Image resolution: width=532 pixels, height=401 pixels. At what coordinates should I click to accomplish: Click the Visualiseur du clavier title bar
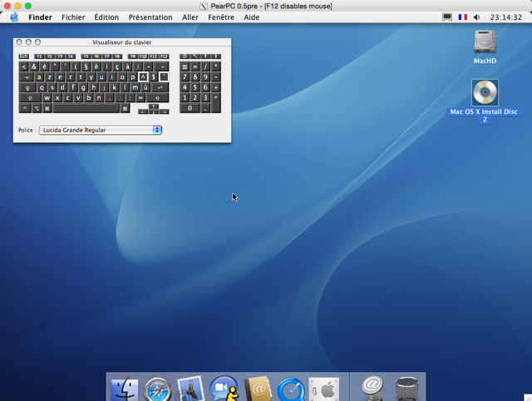[122, 42]
